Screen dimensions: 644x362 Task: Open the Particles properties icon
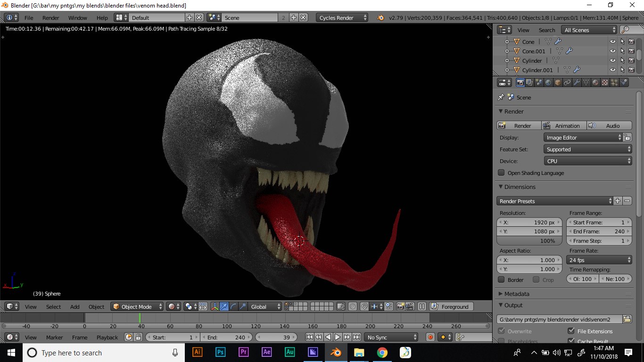click(614, 82)
